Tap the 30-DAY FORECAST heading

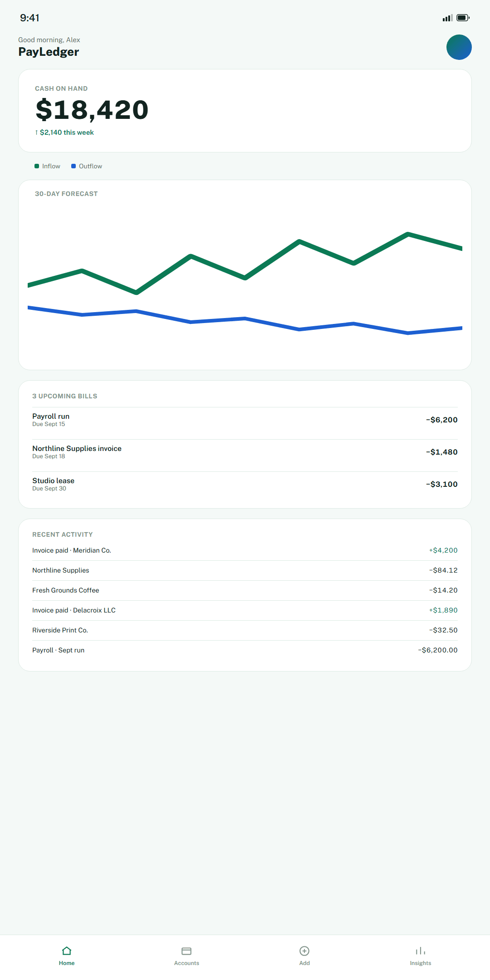66,194
